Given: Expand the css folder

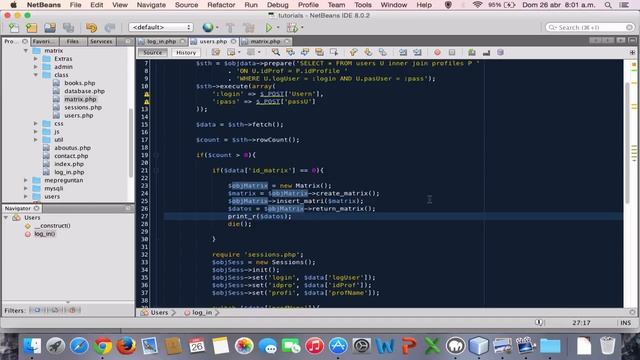Looking at the screenshot, I should coord(36,123).
